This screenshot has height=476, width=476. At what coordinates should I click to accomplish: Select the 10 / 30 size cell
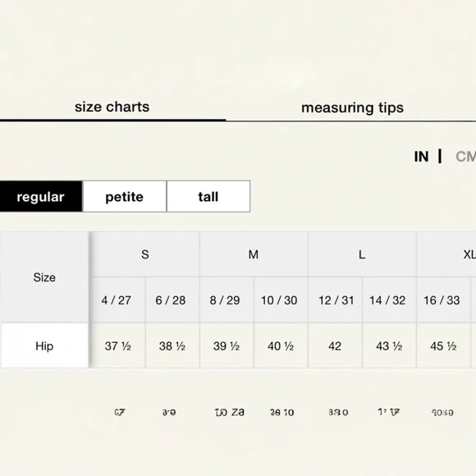tap(281, 300)
